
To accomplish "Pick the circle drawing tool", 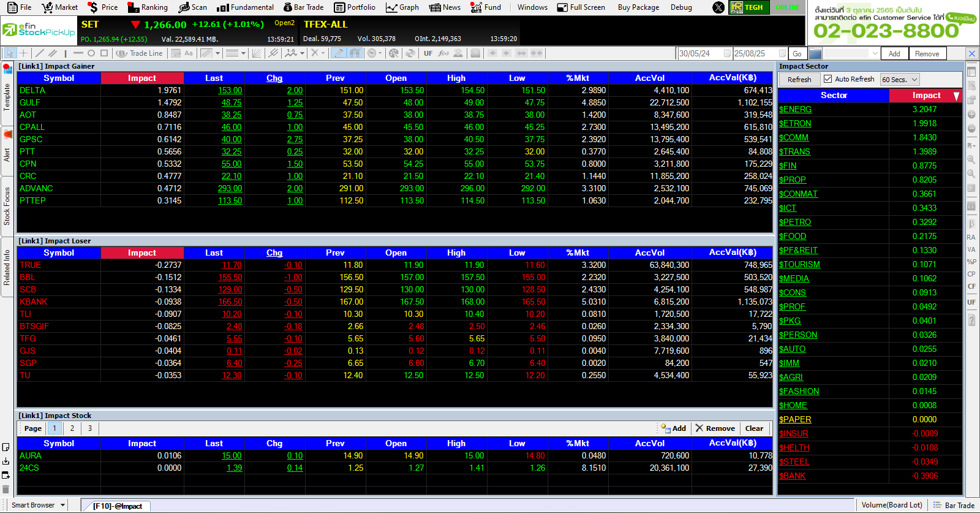I will coord(91,53).
